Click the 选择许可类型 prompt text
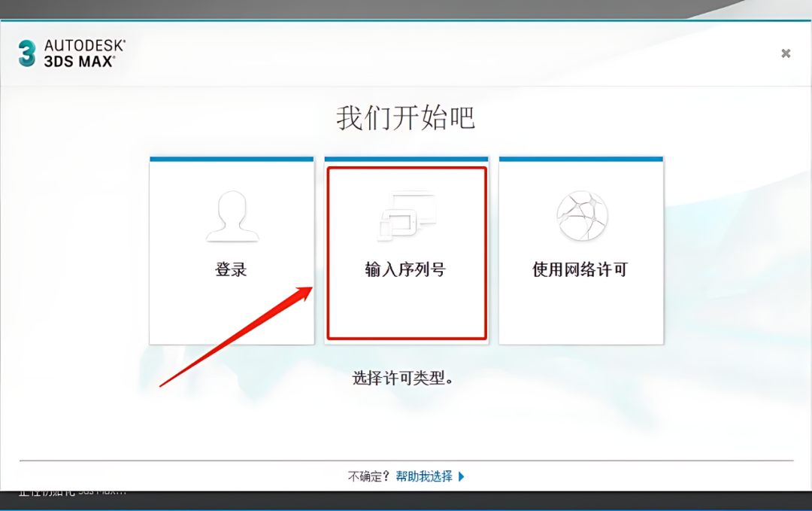Image resolution: width=812 pixels, height=511 pixels. coord(403,379)
